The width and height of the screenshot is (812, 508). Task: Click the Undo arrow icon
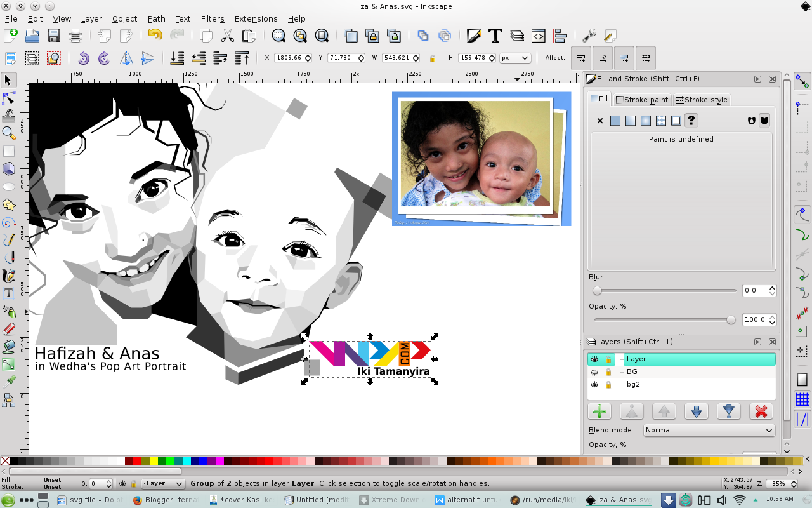point(155,36)
